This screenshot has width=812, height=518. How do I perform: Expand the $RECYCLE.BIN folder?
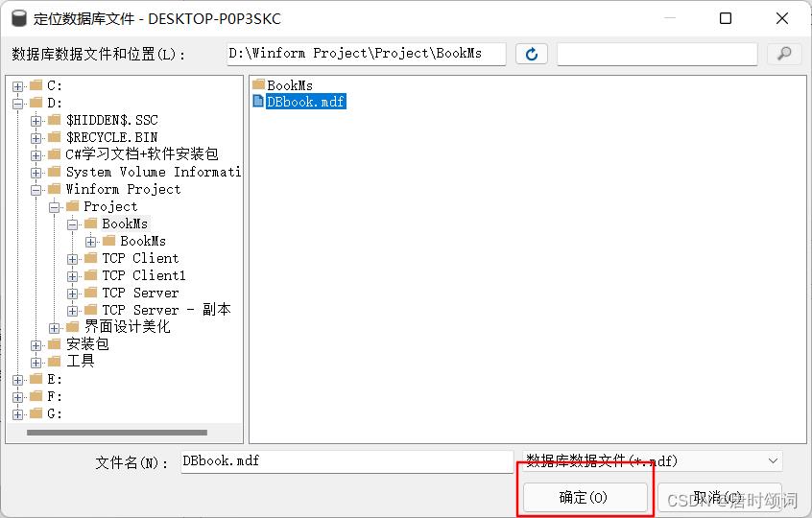[x=36, y=138]
